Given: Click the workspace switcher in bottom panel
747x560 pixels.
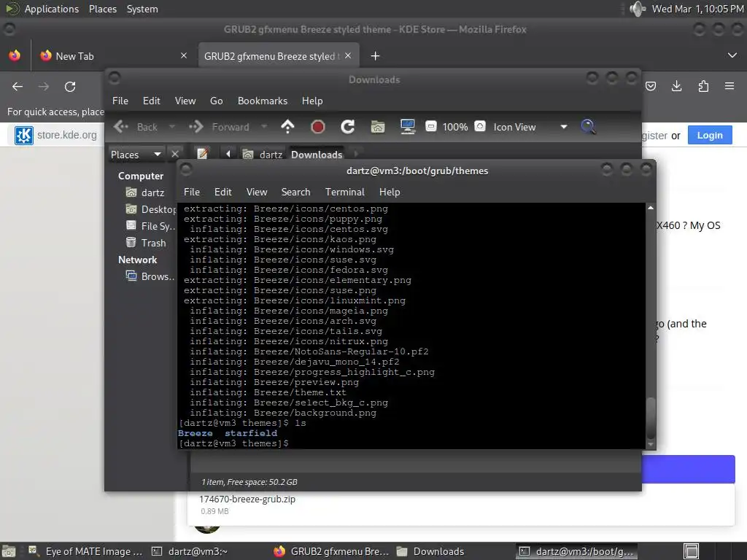Looking at the screenshot, I should pyautogui.click(x=692, y=551).
